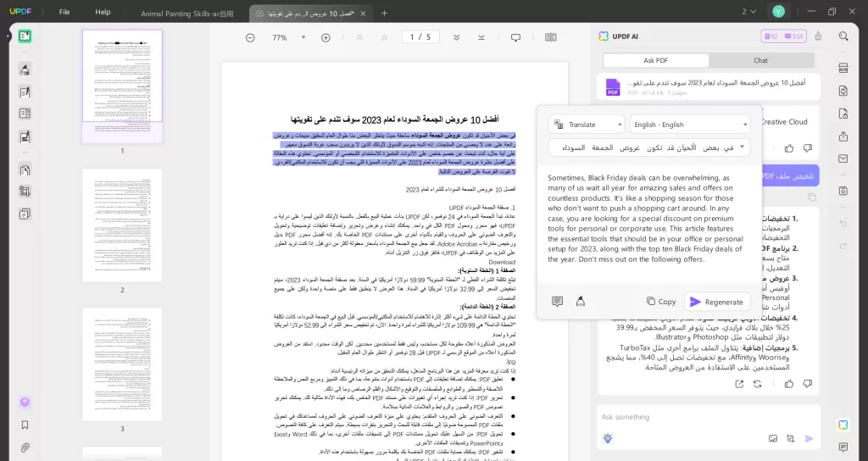
Task: Click the screenshot crop icon in chat
Action: pyautogui.click(x=791, y=438)
